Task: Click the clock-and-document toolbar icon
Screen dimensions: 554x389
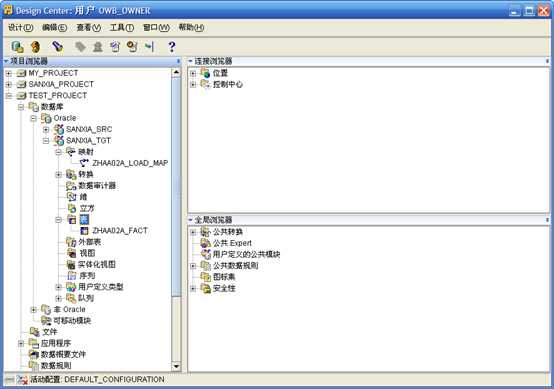Action: [x=132, y=47]
